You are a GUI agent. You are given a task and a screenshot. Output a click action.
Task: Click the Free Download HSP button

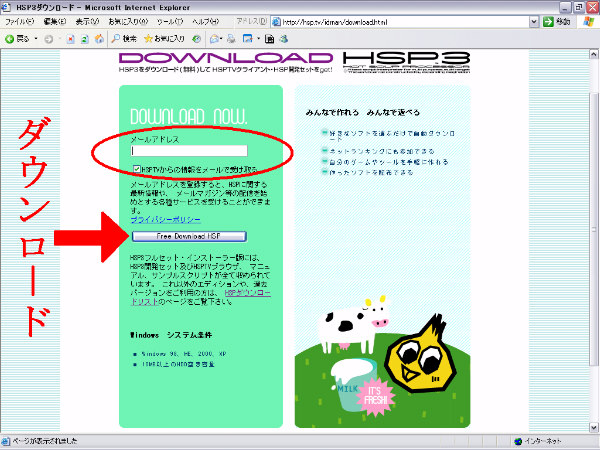click(x=188, y=236)
